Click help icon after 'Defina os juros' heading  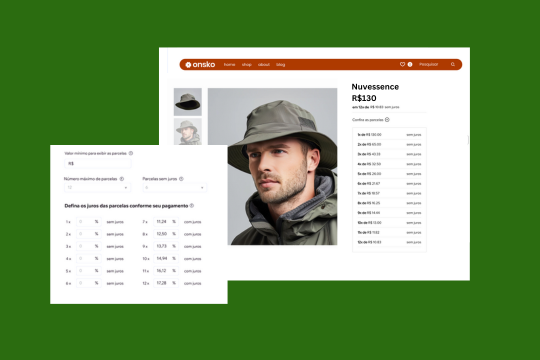[x=192, y=206]
